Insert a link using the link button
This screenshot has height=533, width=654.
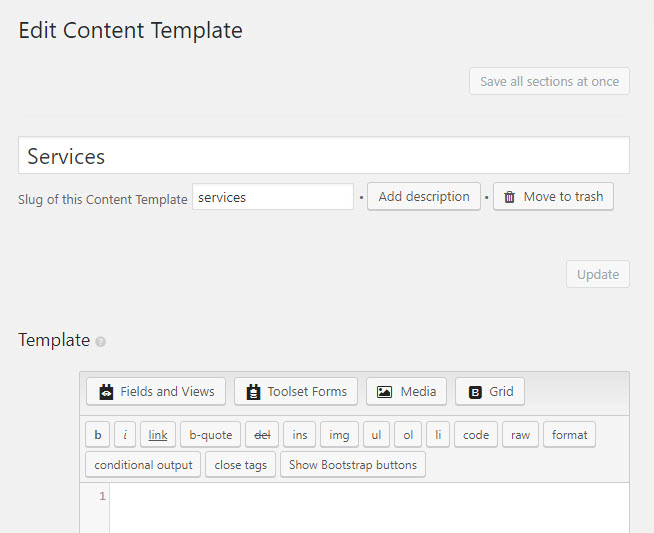click(158, 435)
